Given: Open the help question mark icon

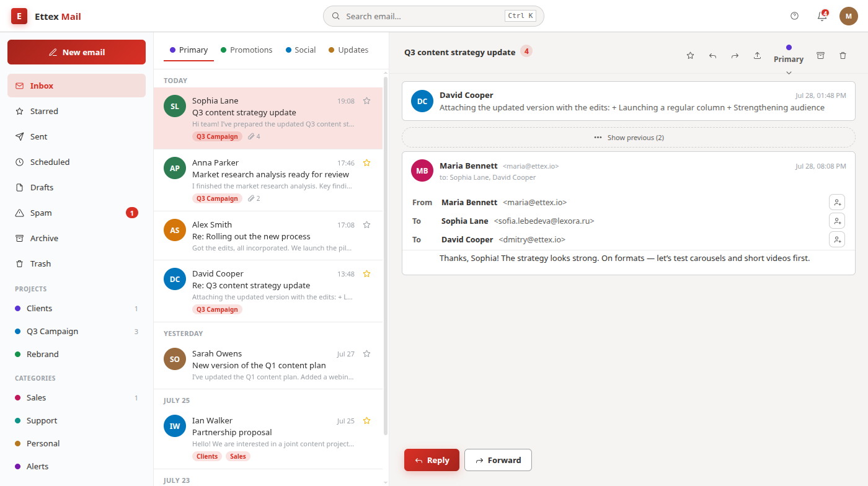Looking at the screenshot, I should pos(795,16).
